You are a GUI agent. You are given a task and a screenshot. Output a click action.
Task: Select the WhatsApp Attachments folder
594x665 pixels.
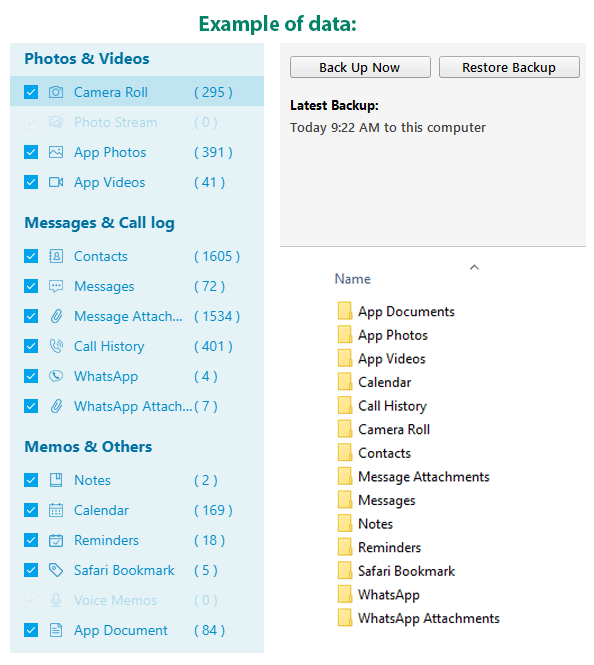[419, 618]
